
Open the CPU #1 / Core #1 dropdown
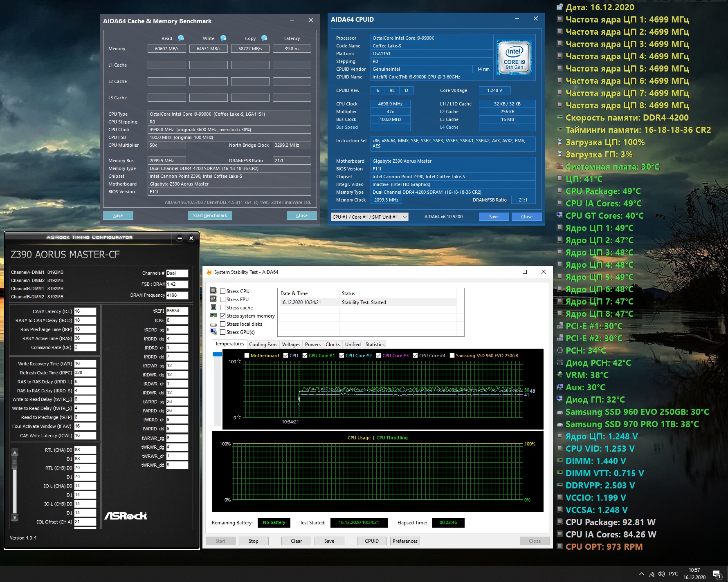(369, 217)
